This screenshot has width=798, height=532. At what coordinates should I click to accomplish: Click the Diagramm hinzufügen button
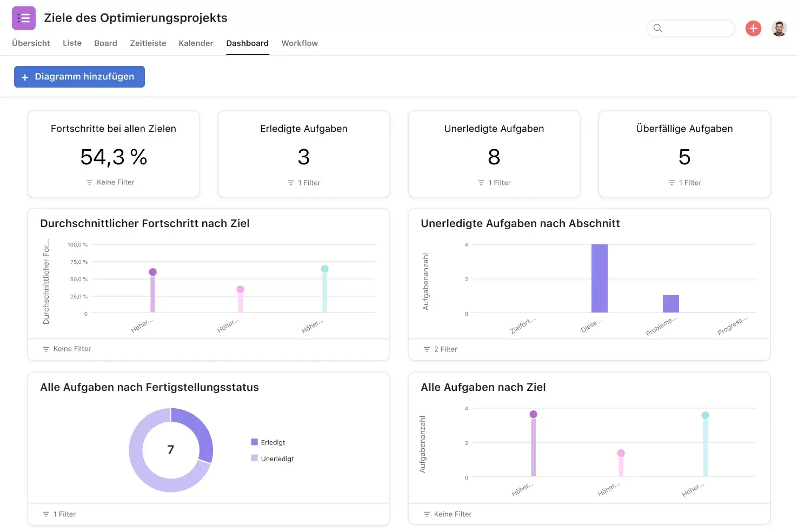79,77
